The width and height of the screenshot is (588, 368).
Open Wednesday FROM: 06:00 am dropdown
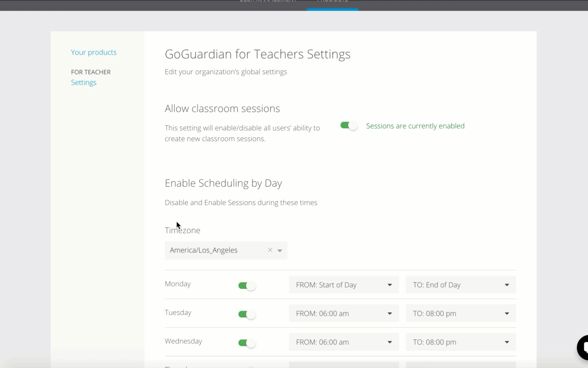click(344, 342)
